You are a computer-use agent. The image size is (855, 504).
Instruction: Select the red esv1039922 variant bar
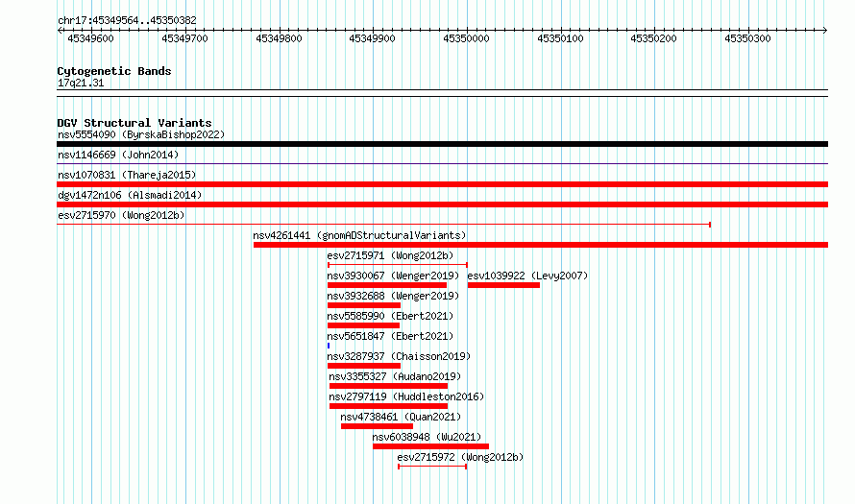tap(503, 285)
